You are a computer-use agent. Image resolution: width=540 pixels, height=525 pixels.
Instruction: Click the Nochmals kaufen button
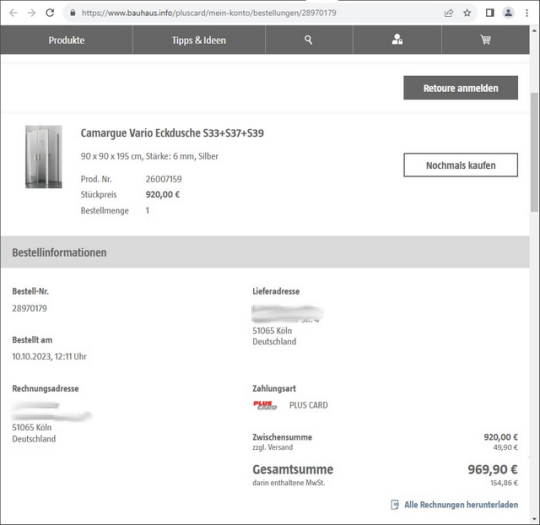click(461, 165)
